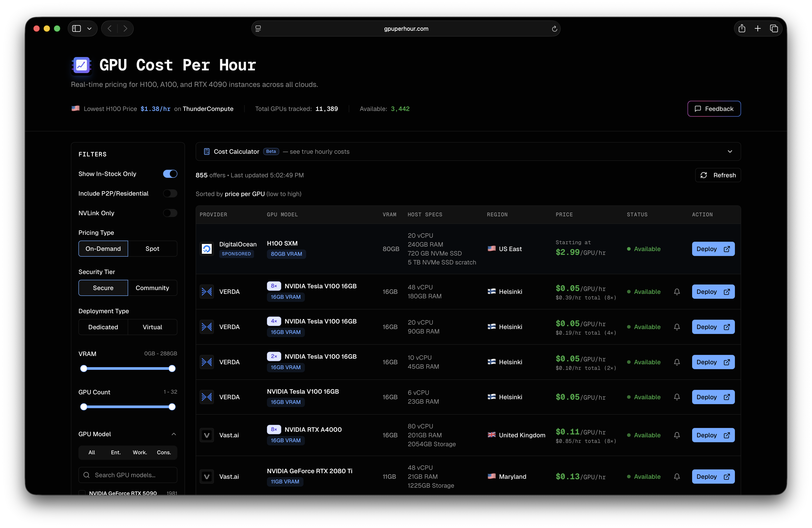Open the Safari Share menu
812x528 pixels.
pyautogui.click(x=742, y=29)
